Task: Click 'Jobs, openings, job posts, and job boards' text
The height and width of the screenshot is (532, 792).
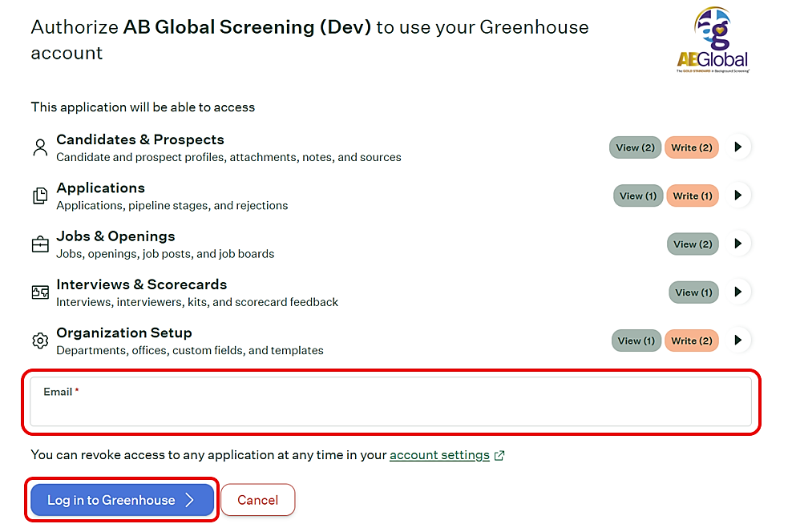Action: 165,254
